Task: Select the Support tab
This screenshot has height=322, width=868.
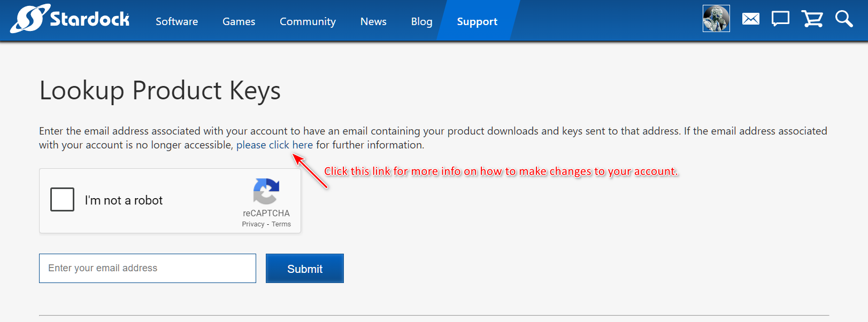Action: pos(477,21)
